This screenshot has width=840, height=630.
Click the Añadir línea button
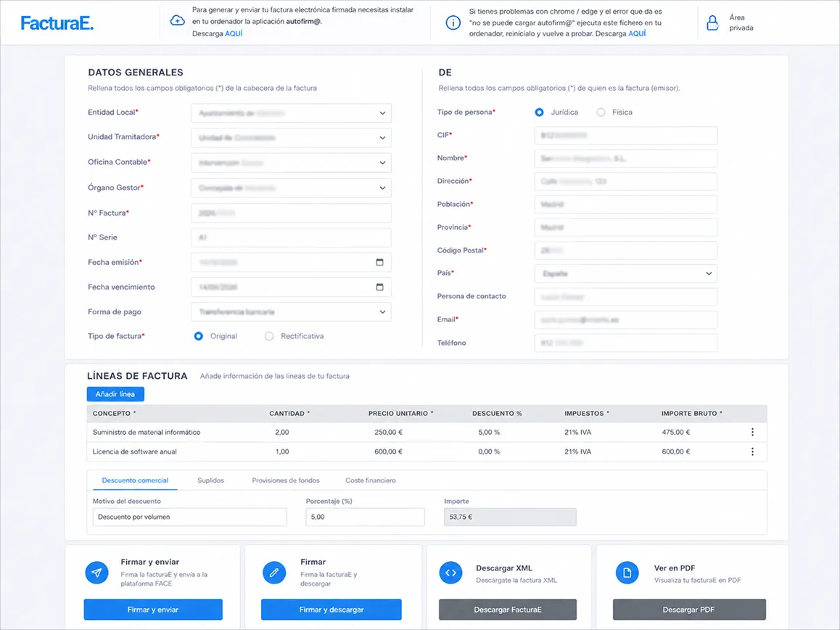tap(115, 394)
